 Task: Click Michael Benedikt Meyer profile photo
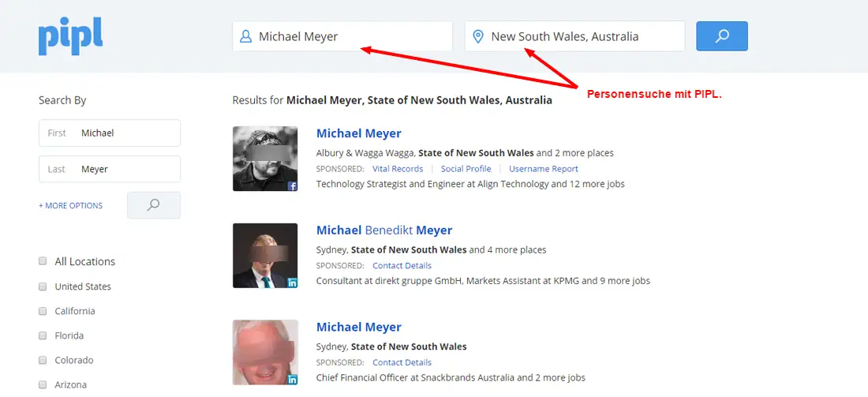point(265,256)
